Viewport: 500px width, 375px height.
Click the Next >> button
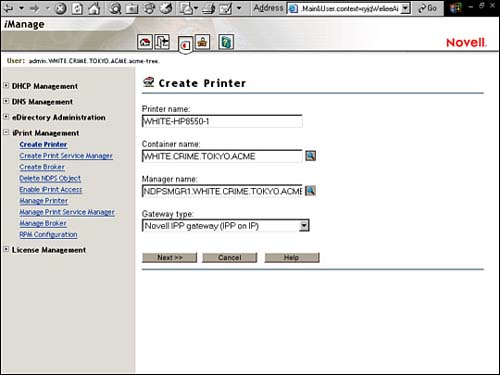pos(170,258)
